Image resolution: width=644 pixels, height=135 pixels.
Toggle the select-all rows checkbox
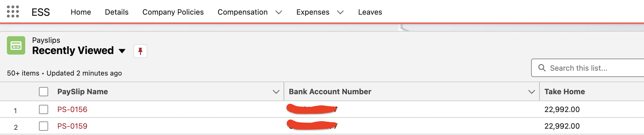click(44, 92)
